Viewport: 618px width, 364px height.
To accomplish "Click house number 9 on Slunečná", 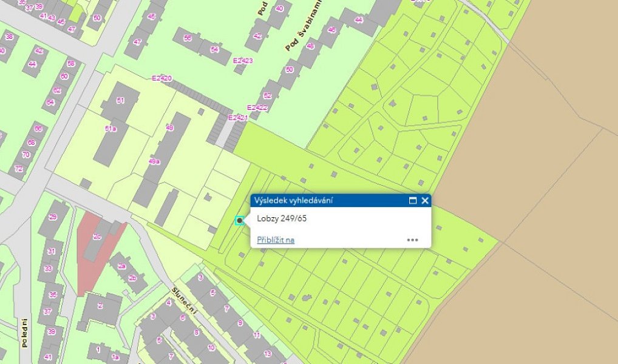I will coord(240,323).
